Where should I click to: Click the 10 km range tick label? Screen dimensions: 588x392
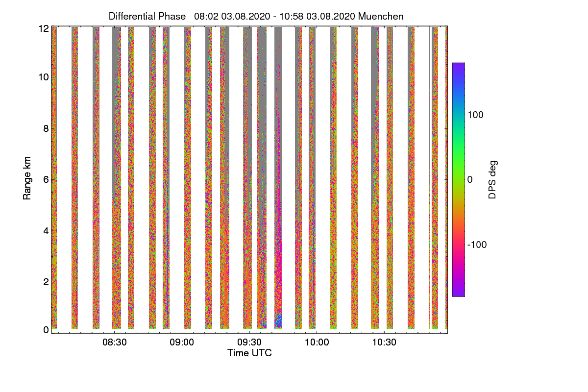tap(44, 77)
